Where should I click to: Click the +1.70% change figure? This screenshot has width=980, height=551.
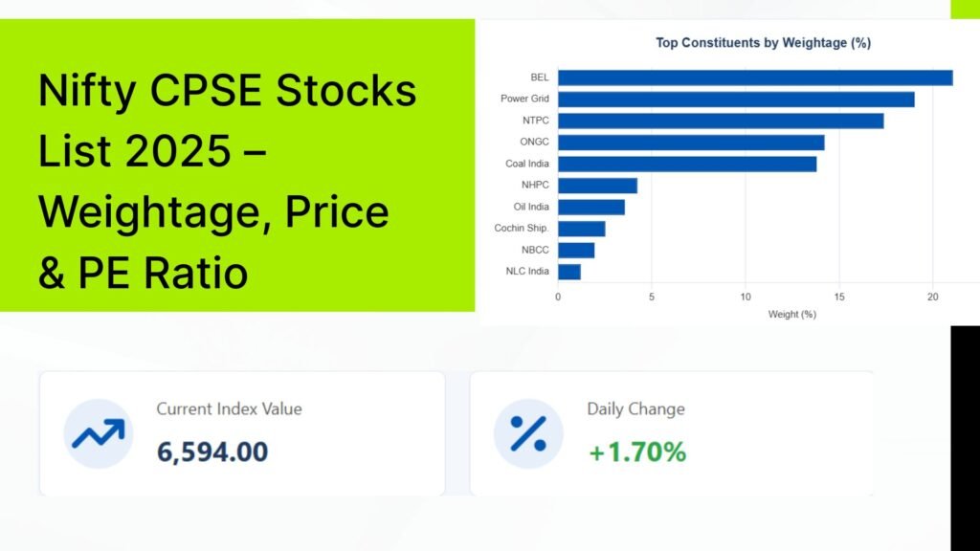coord(637,452)
